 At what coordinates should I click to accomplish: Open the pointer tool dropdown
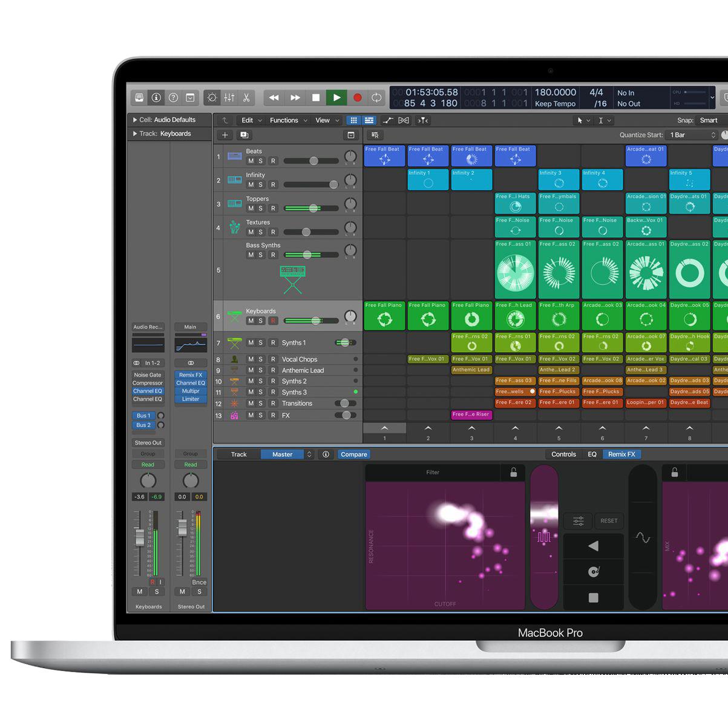tap(583, 120)
